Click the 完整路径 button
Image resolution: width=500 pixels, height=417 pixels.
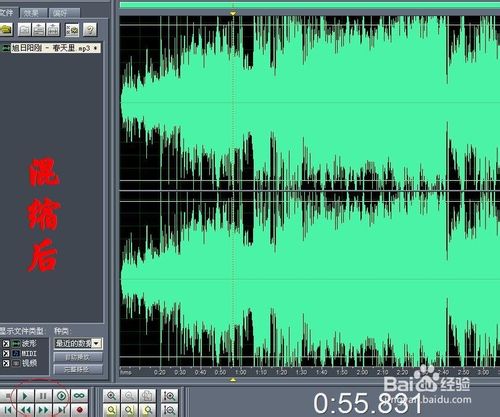click(78, 369)
